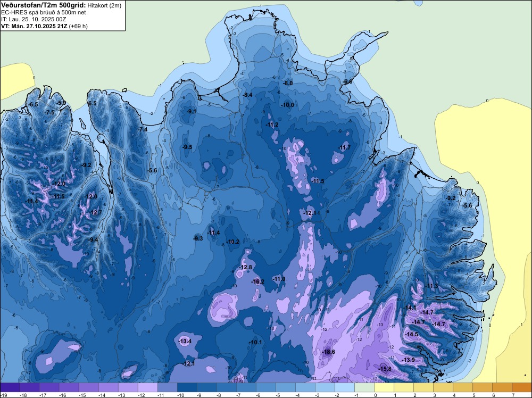
Task: Click the legend swatch between -10 and -9
Action: point(187,387)
